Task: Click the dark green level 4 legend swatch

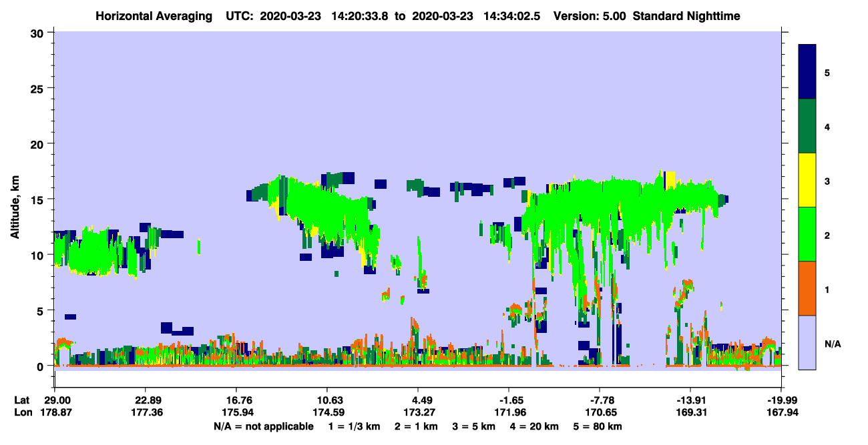Action: tap(808, 126)
